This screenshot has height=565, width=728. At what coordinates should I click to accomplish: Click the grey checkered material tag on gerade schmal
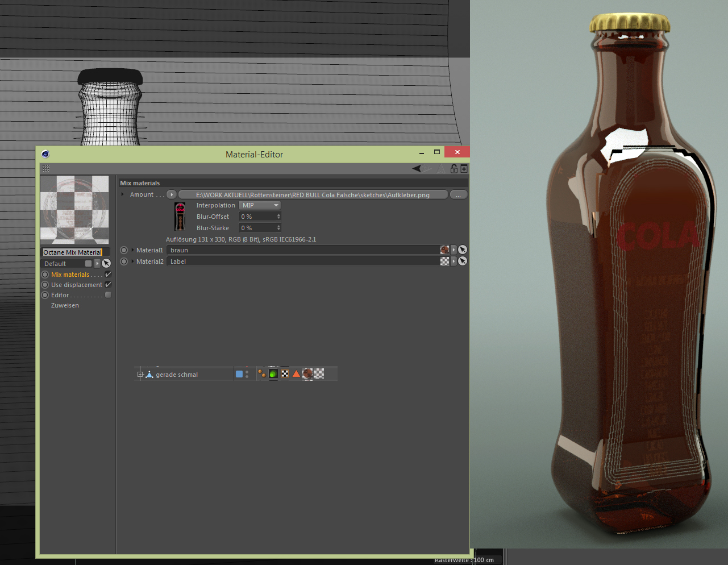tap(319, 373)
